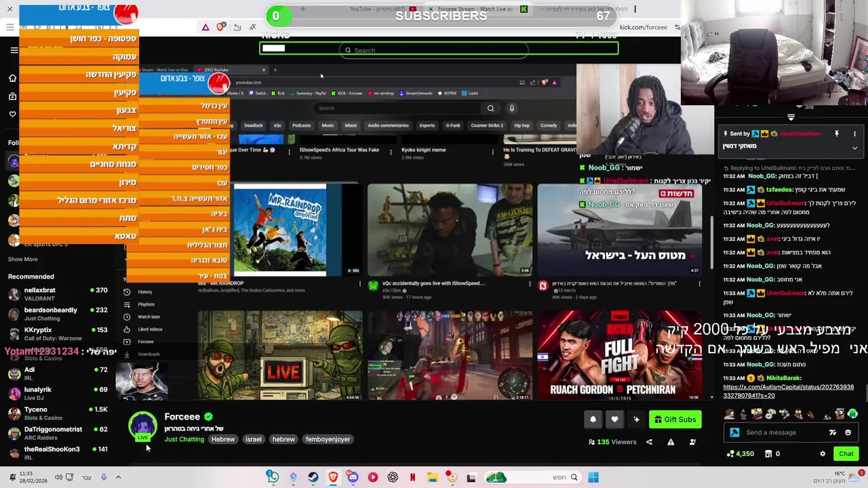Open recommended channel Tyceno

(58, 413)
